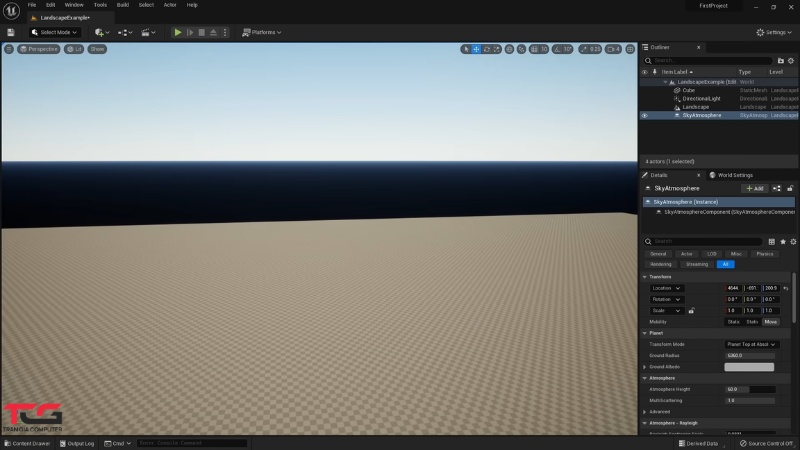Screen dimensions: 800x450
Task: Open the quick add content menu
Action: pos(102,32)
